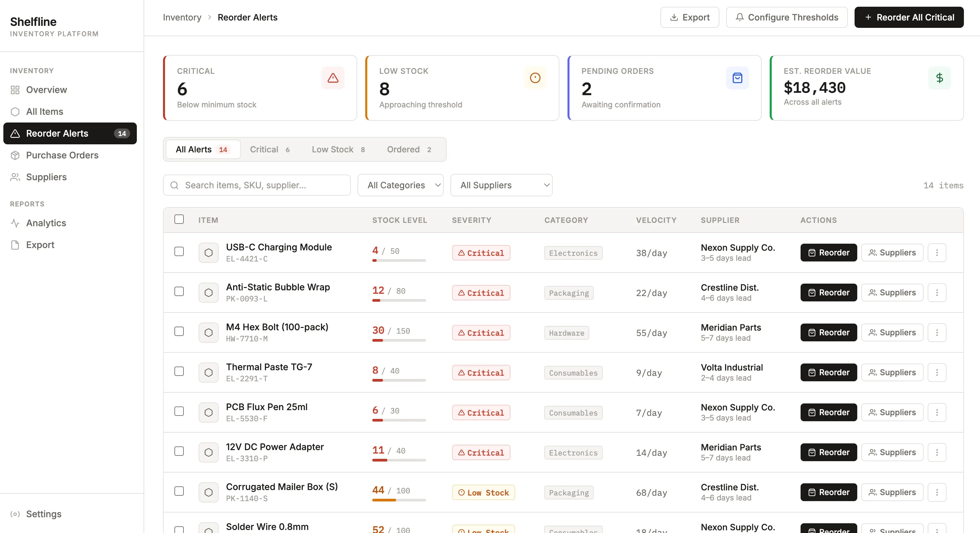Click the Low Stock clock icon in summary card
980x533 pixels.
tap(535, 78)
